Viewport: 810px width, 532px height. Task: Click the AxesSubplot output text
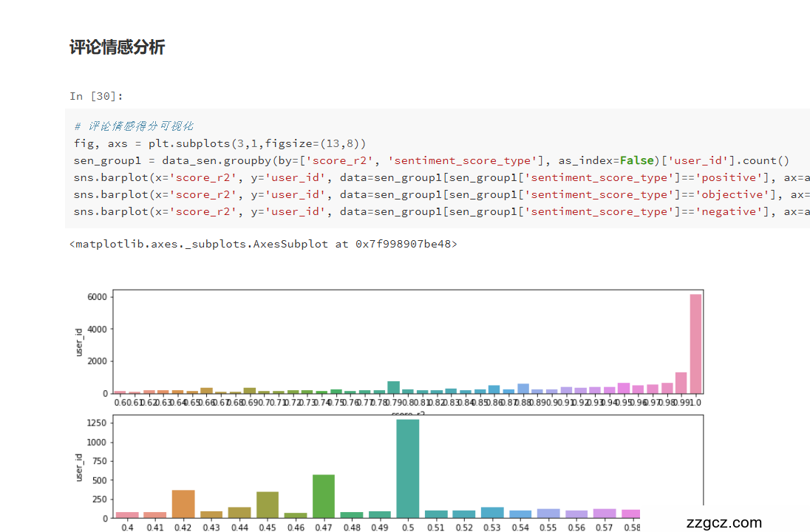(263, 243)
